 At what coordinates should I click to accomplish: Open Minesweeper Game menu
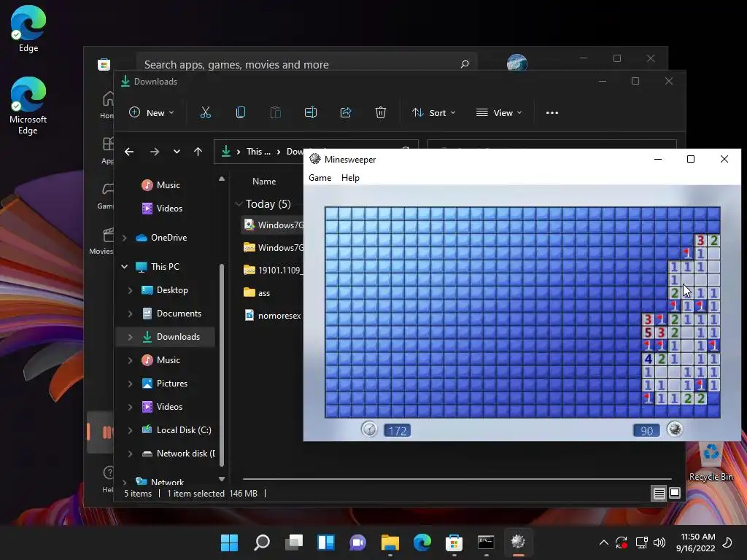[320, 178]
